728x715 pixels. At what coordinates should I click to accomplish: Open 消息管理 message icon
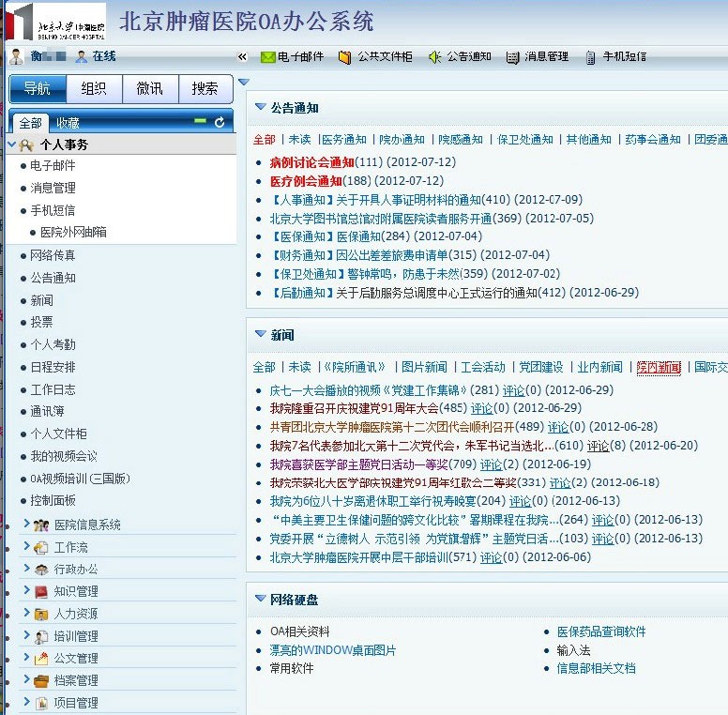click(x=512, y=57)
